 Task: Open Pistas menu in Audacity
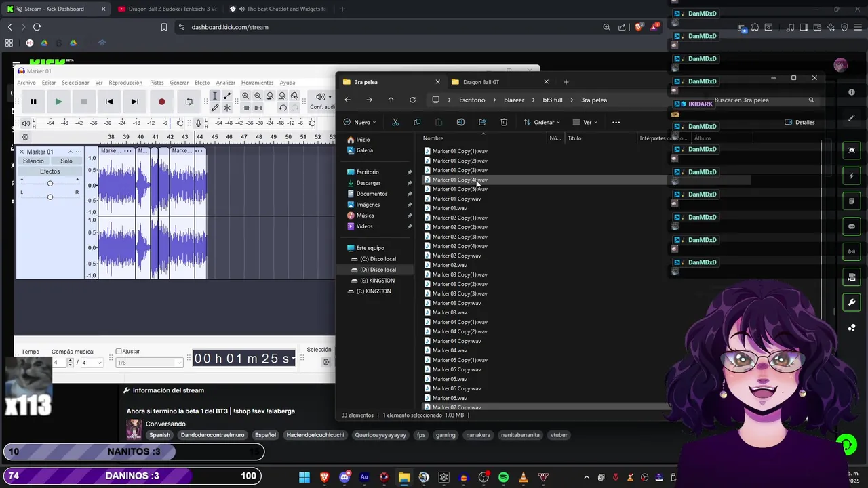[157, 83]
